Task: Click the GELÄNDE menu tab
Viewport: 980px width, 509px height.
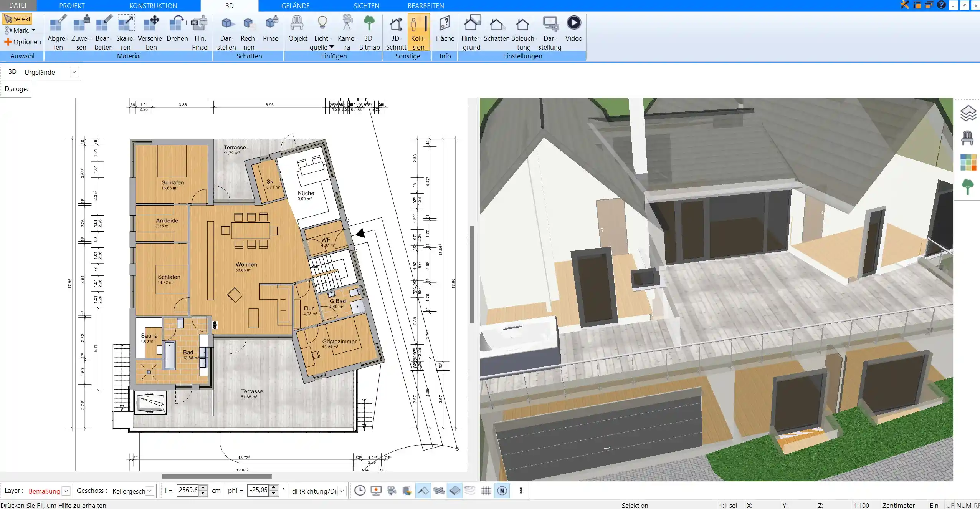Action: (296, 5)
